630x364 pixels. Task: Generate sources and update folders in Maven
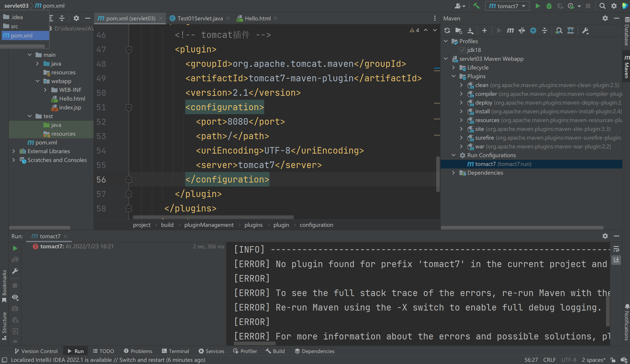[458, 31]
